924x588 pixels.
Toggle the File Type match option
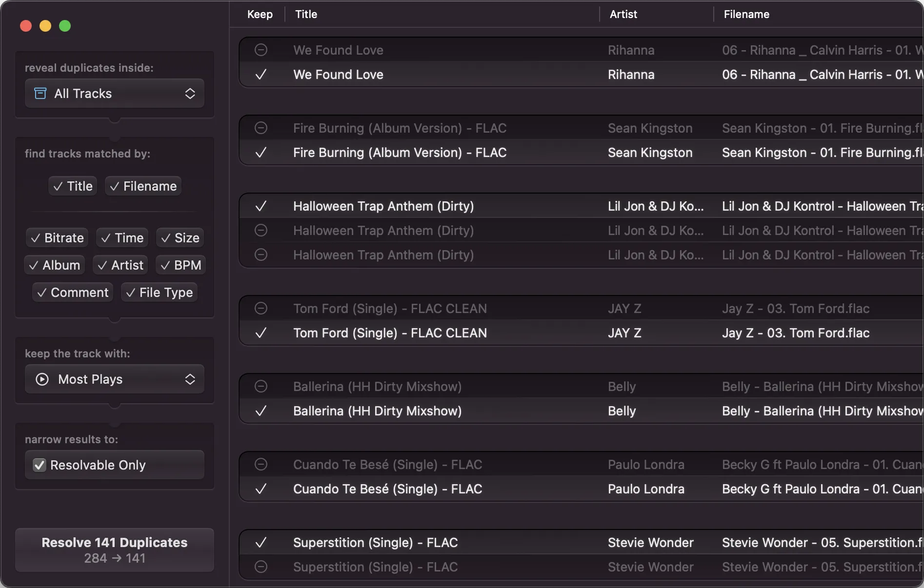(x=159, y=293)
